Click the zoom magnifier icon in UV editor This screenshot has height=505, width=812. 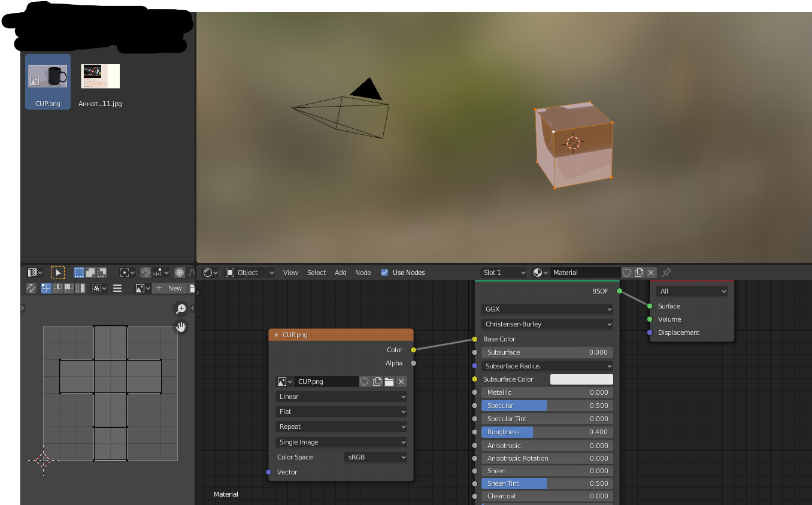(180, 309)
